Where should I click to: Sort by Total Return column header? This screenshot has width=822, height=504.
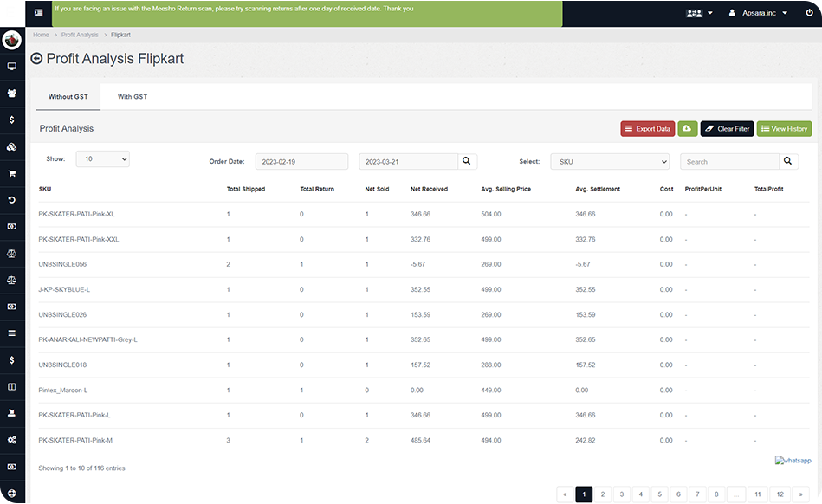point(317,189)
